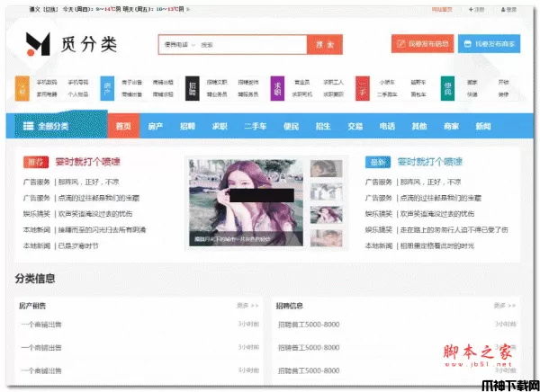This screenshot has width=540, height=392.
Task: Select the 便民 nav tab
Action: pos(291,126)
